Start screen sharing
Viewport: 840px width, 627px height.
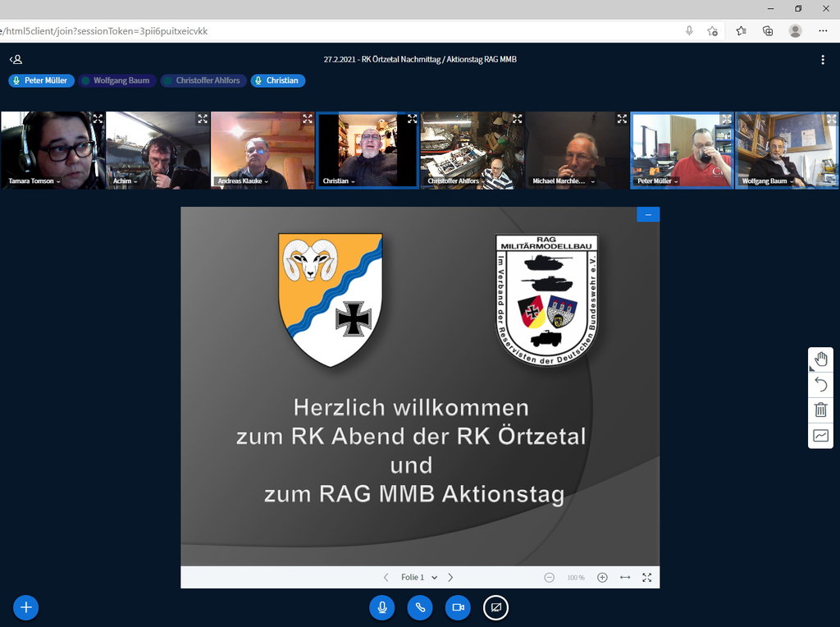(x=496, y=607)
